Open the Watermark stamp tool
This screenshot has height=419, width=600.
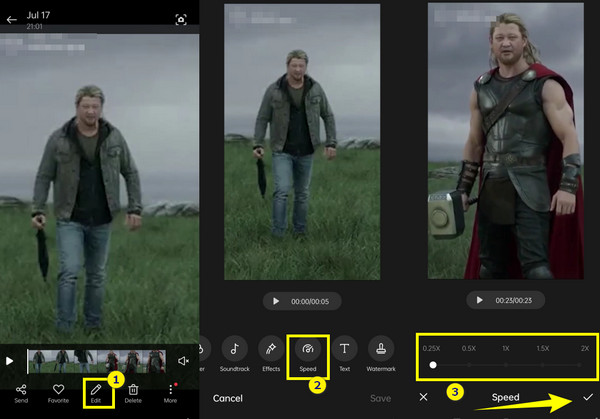(381, 354)
